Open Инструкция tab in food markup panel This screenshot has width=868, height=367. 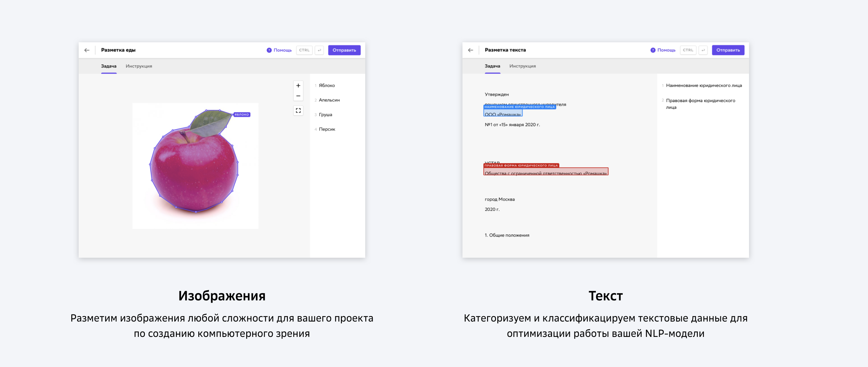click(138, 66)
